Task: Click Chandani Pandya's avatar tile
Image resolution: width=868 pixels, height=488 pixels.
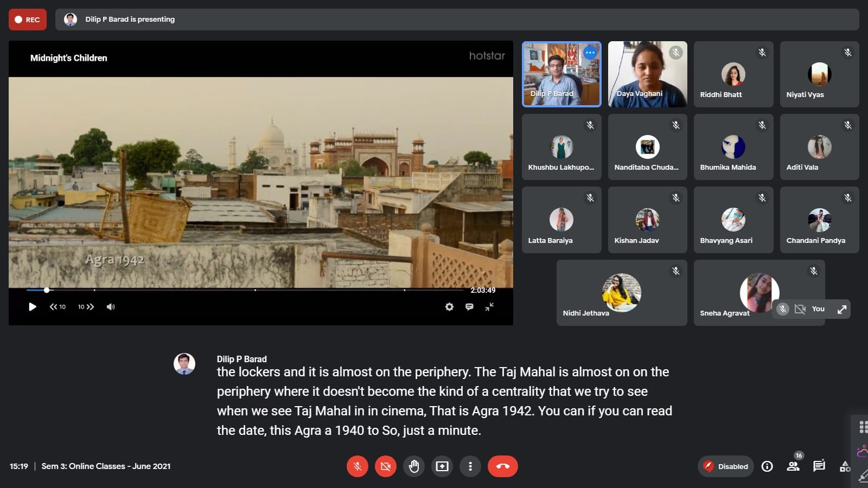Action: pos(820,220)
